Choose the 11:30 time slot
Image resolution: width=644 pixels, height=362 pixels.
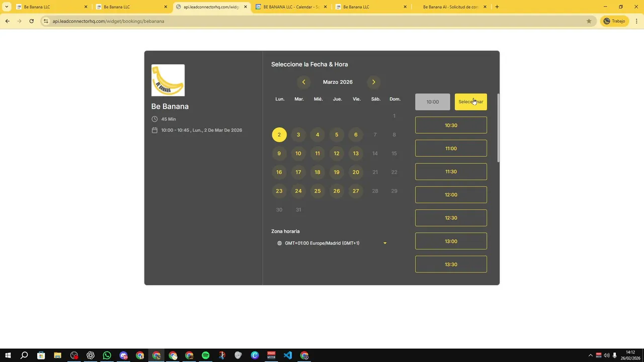(x=451, y=171)
